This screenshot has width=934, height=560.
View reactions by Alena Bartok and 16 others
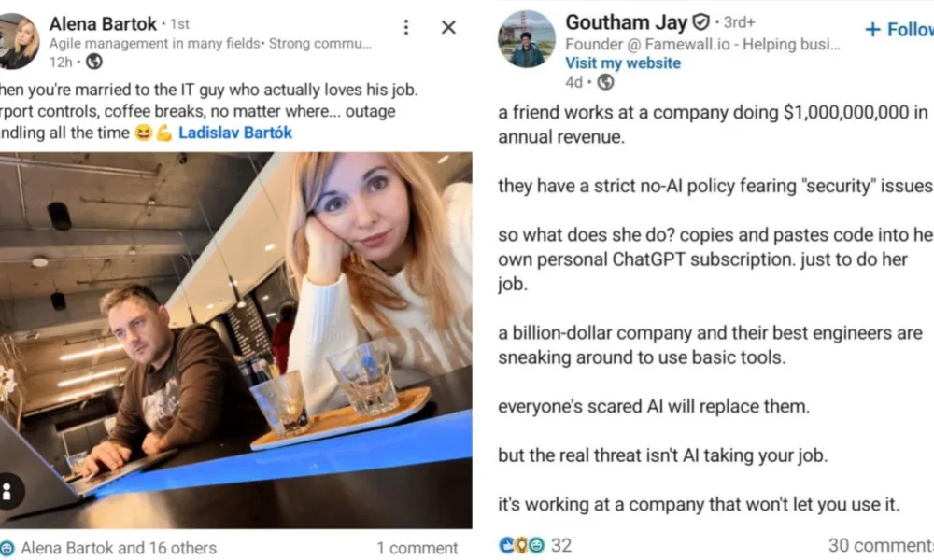point(119,548)
